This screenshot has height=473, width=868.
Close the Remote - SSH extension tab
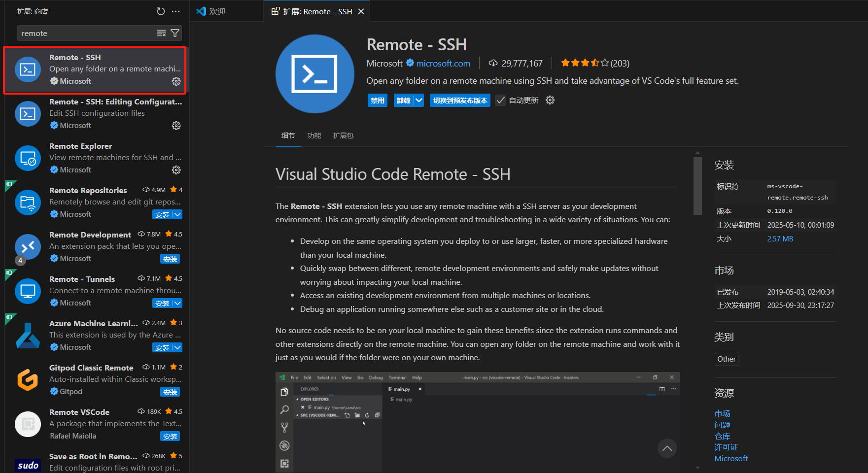361,11
